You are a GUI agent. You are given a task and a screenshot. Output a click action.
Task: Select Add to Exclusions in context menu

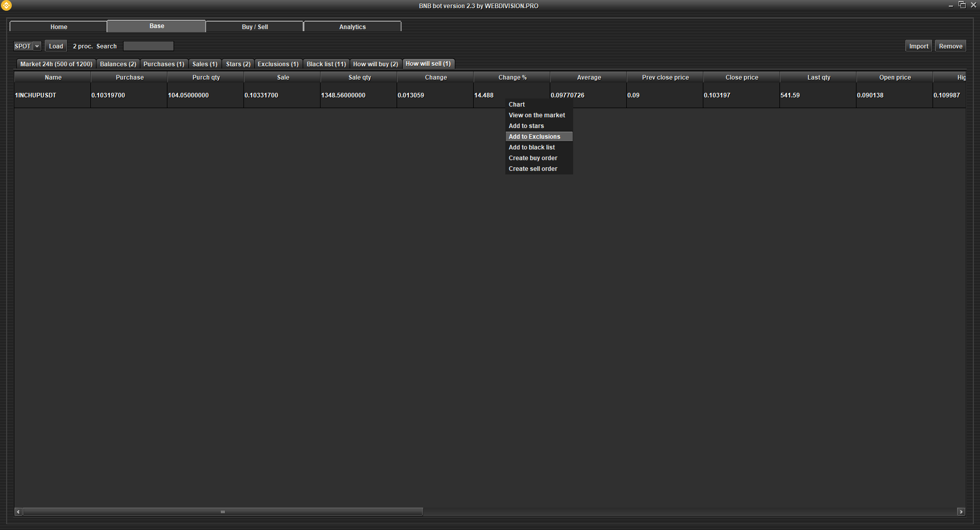534,137
